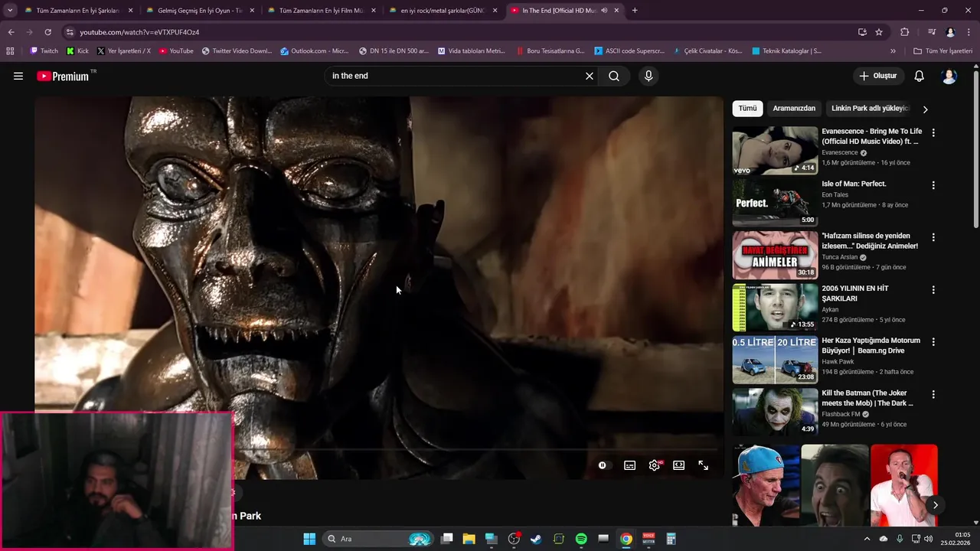The height and width of the screenshot is (551, 980).
Task: Bookmark this page with the star
Action: point(879,32)
